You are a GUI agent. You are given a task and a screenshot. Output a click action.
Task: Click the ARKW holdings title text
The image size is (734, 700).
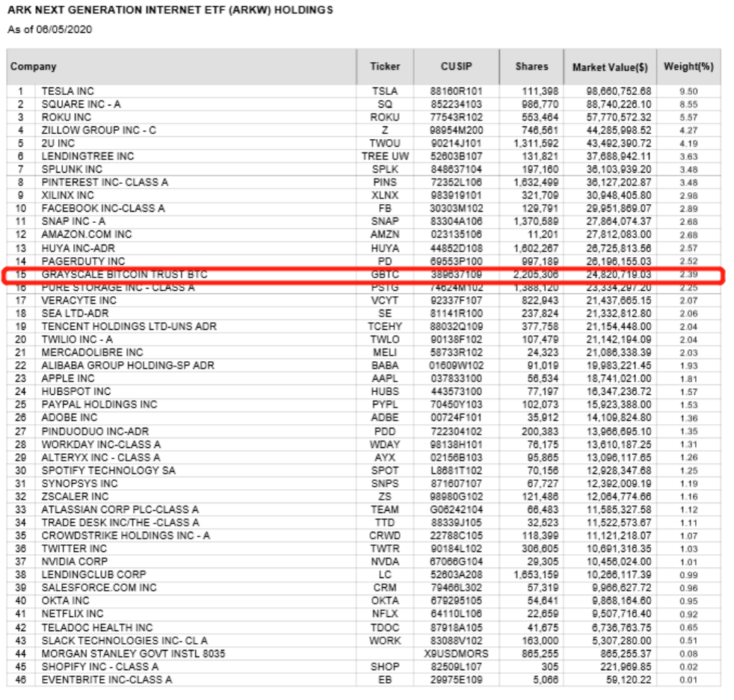pos(170,10)
